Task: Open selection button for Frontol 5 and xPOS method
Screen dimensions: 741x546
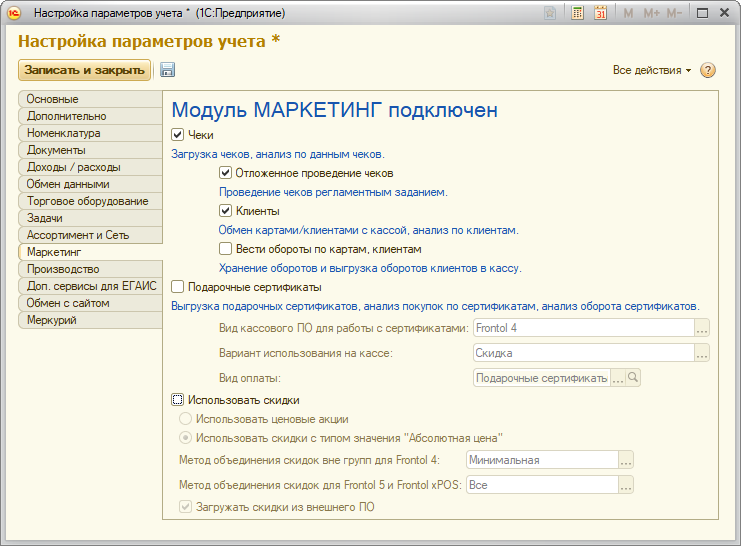Action: [626, 485]
